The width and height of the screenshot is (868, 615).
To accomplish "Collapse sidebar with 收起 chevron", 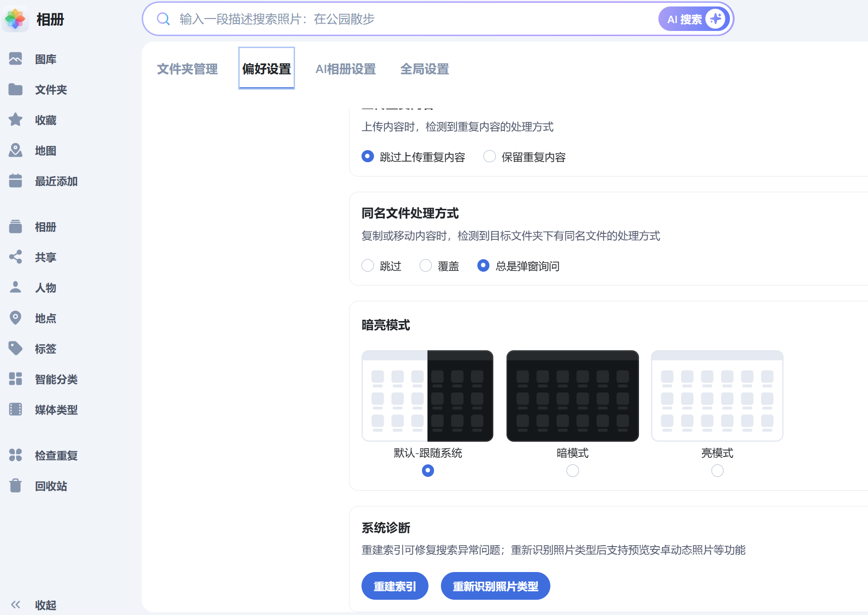I will 15,604.
